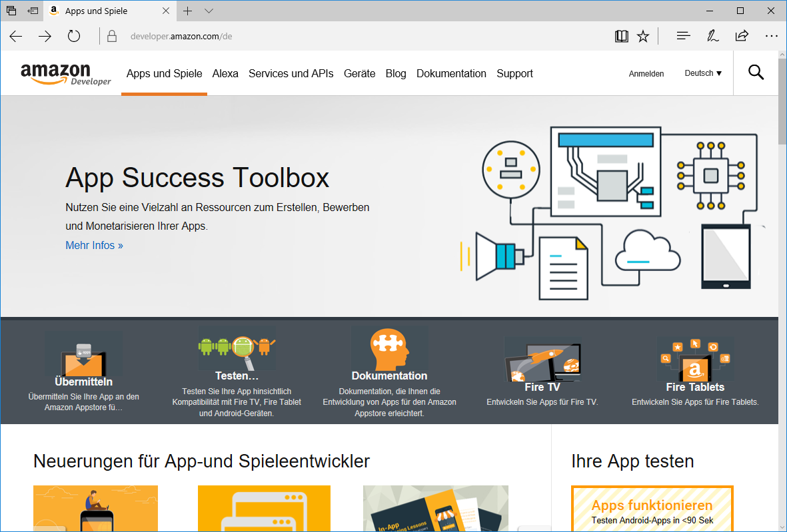Click the Anmelden sign-in link
This screenshot has width=787, height=532.
[x=646, y=74]
